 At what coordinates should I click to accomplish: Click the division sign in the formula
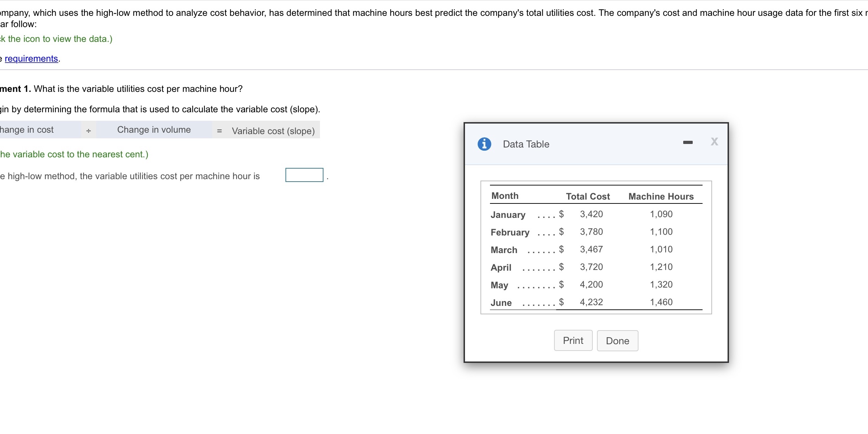[89, 131]
